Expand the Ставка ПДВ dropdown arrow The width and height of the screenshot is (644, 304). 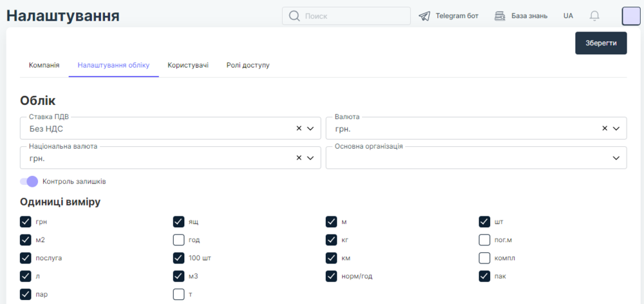(310, 128)
